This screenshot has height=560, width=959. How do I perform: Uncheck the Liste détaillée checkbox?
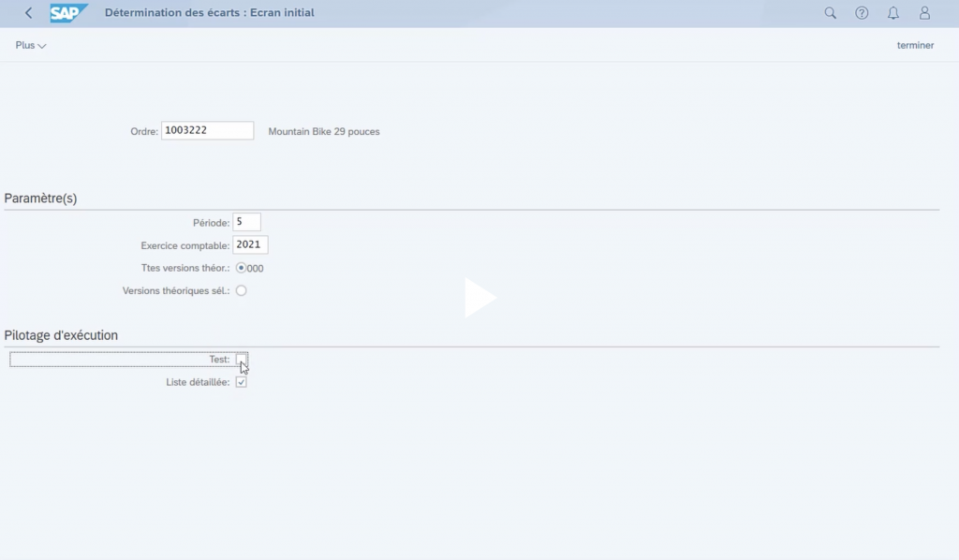point(241,382)
